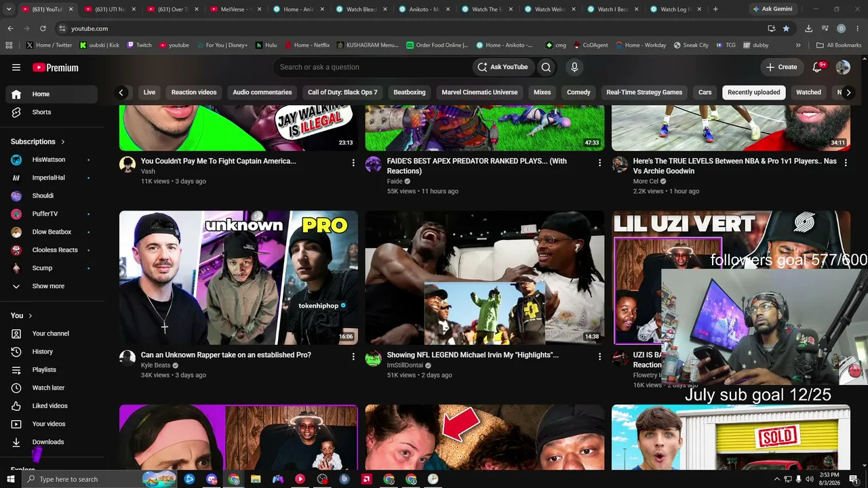Open the HisWattson subscription
Image resolution: width=868 pixels, height=488 pixels.
point(52,160)
